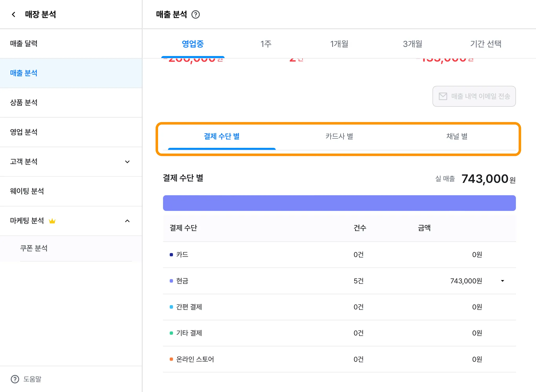This screenshot has width=536, height=392.
Task: Click the envelope icon in email send button
Action: pyautogui.click(x=443, y=96)
